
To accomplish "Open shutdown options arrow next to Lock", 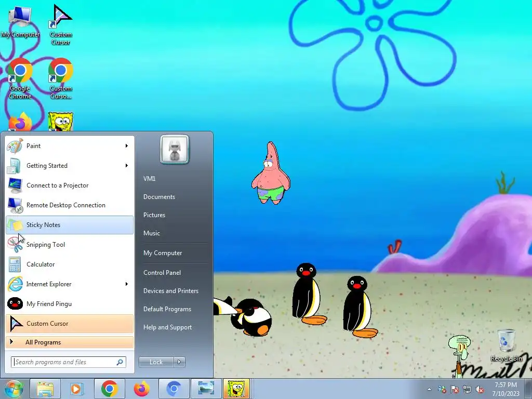I will (179, 362).
